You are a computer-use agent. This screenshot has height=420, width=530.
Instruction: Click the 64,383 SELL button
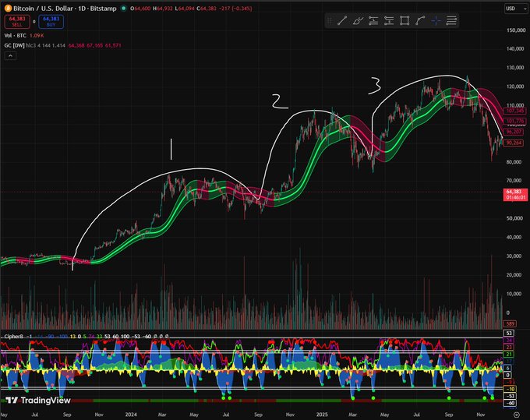17,22
